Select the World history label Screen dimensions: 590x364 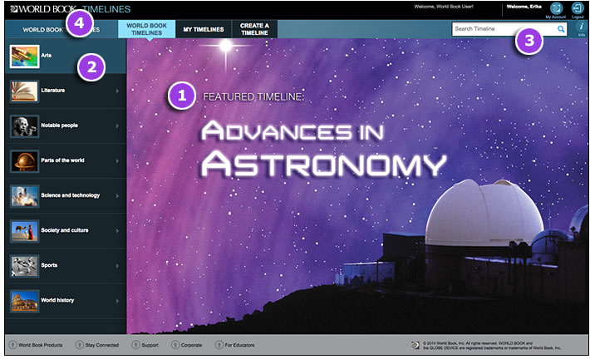(x=57, y=300)
